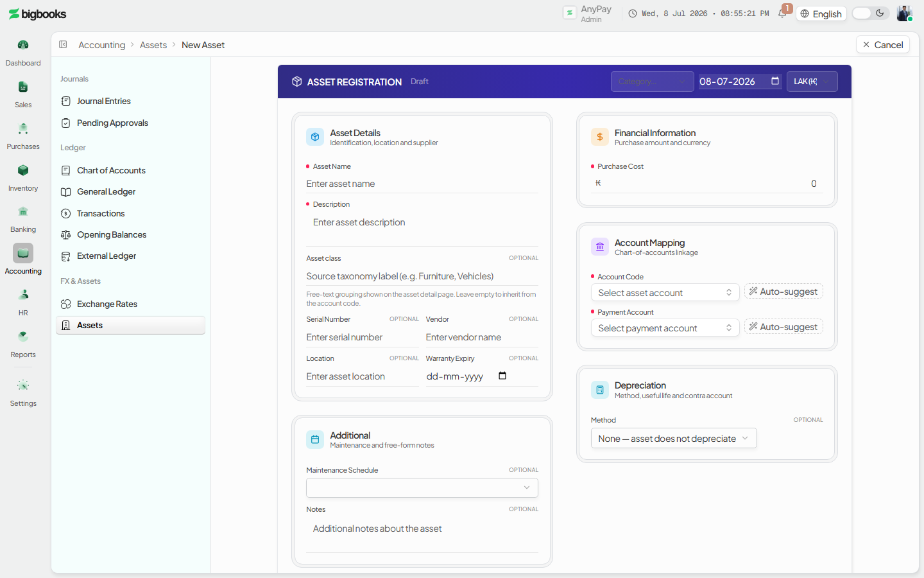Toggle dark mode switch
924x578 pixels.
pyautogui.click(x=871, y=13)
